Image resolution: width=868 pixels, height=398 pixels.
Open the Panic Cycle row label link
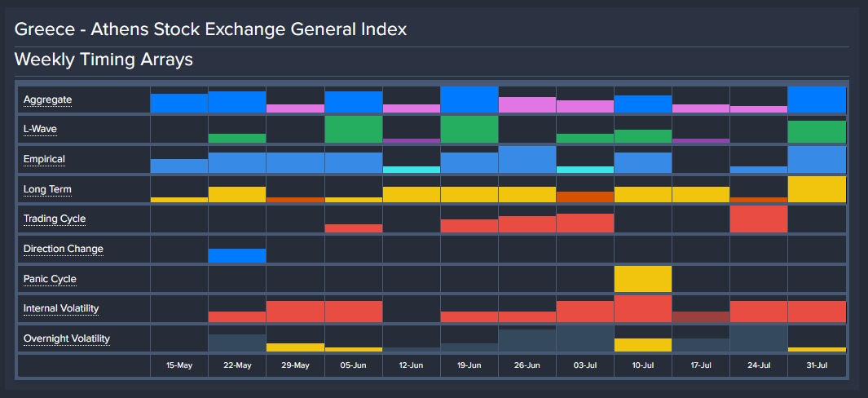50,279
